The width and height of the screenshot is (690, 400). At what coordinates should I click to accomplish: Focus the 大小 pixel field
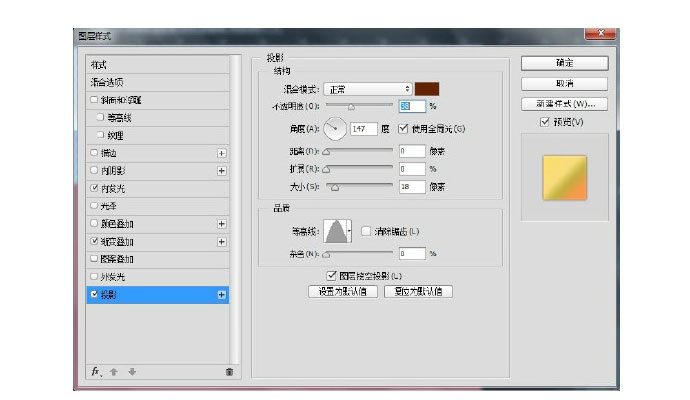click(x=412, y=187)
